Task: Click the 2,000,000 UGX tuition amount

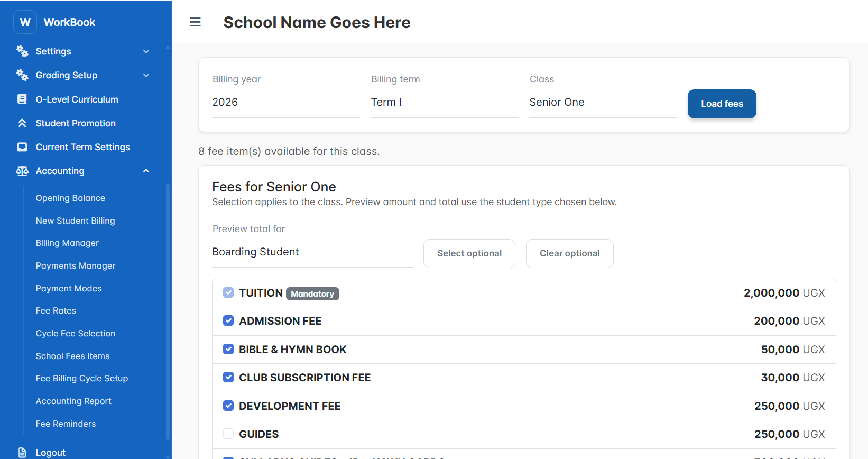Action: coord(784,293)
